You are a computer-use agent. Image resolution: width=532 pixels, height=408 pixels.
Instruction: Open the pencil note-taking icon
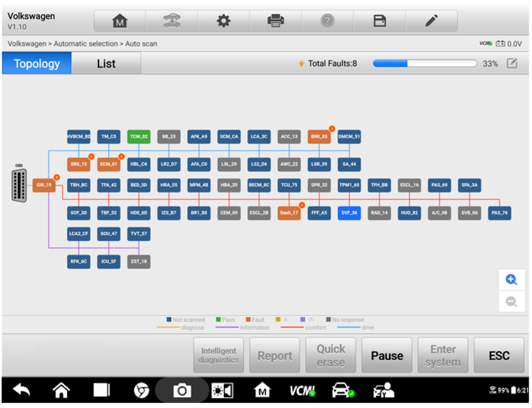[431, 21]
